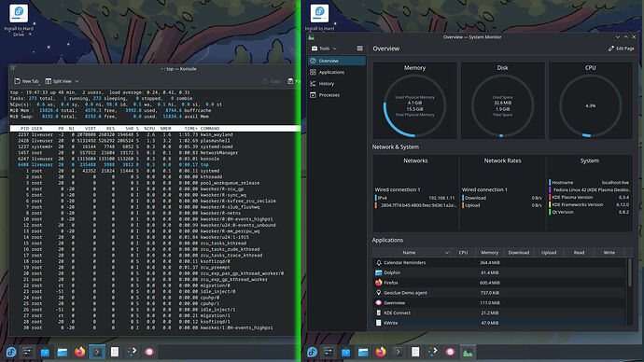Click the plasmashell process row in top
The image size is (644, 362).
tap(154, 140)
